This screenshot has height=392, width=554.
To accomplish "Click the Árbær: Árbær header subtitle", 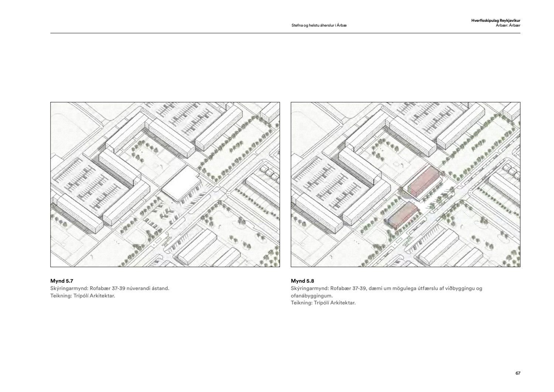I will [x=508, y=25].
